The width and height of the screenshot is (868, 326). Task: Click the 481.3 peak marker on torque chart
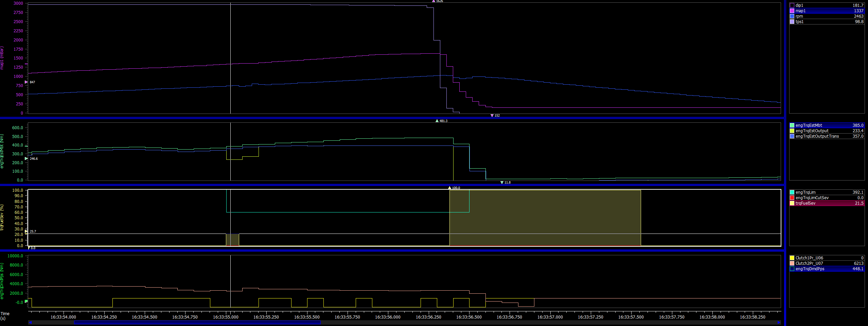437,121
